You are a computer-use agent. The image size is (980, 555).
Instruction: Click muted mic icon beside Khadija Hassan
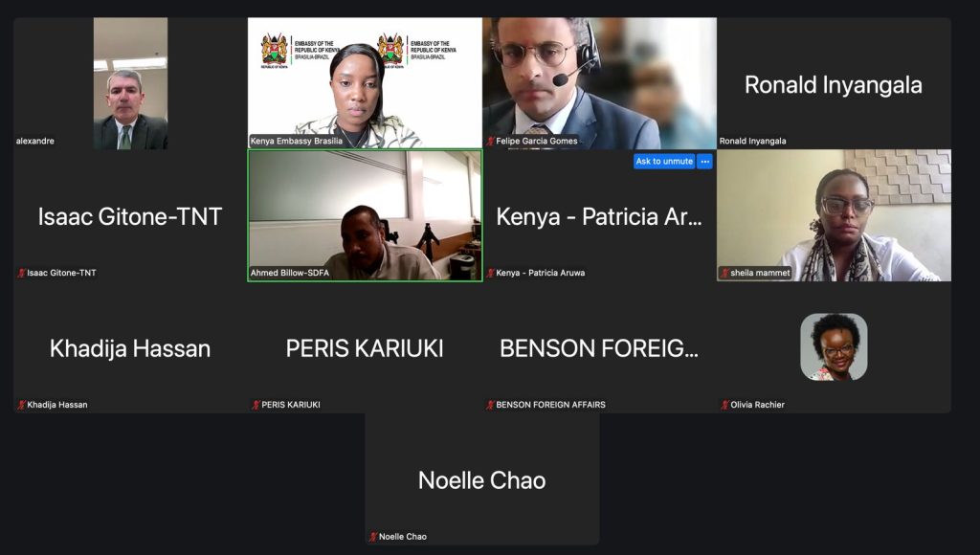[x=22, y=405]
